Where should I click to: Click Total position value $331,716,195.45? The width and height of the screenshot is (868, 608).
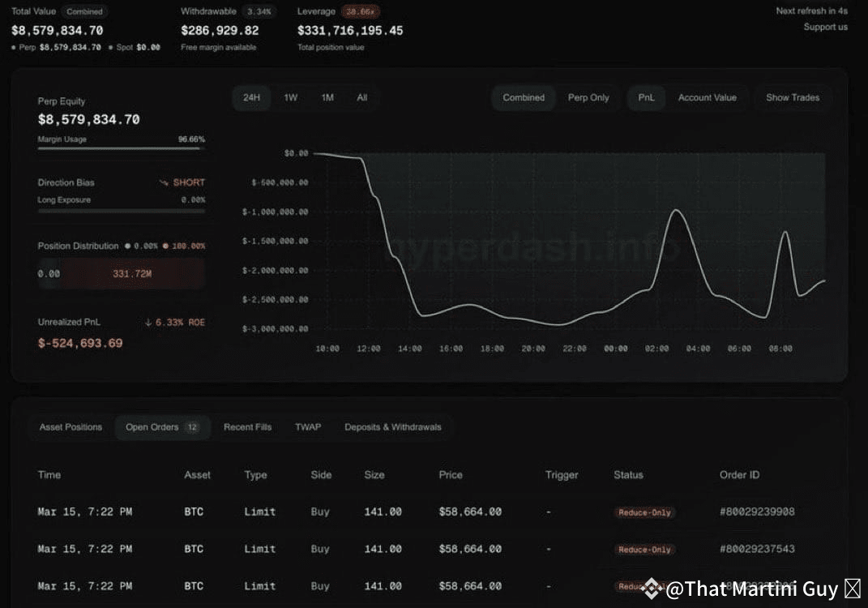coord(350,31)
